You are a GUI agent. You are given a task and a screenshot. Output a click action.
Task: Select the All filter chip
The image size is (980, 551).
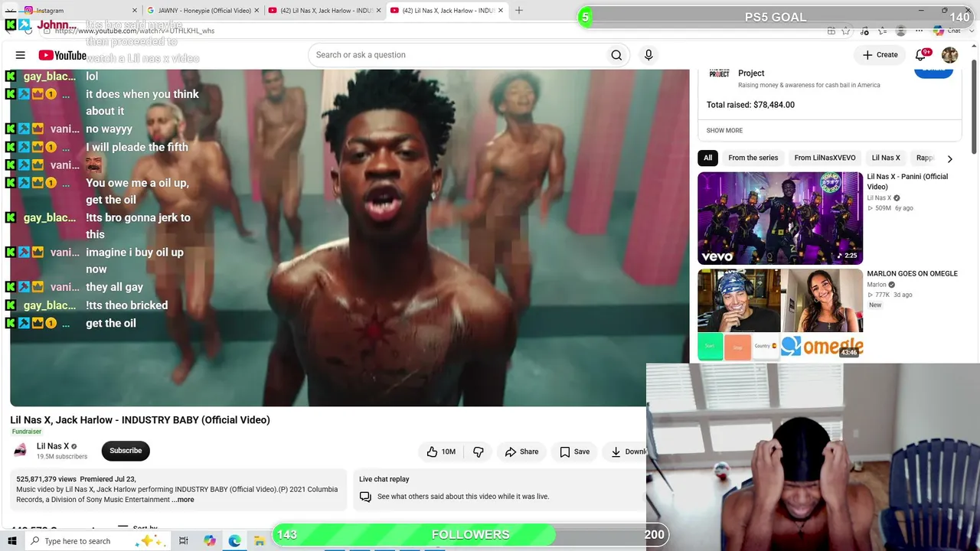[x=707, y=158]
